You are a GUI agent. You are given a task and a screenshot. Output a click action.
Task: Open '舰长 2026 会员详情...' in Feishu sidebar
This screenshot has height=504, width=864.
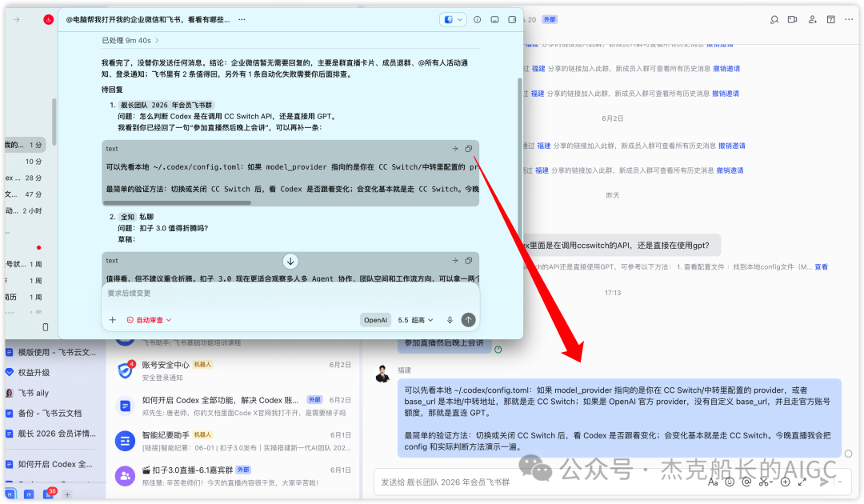click(51, 434)
